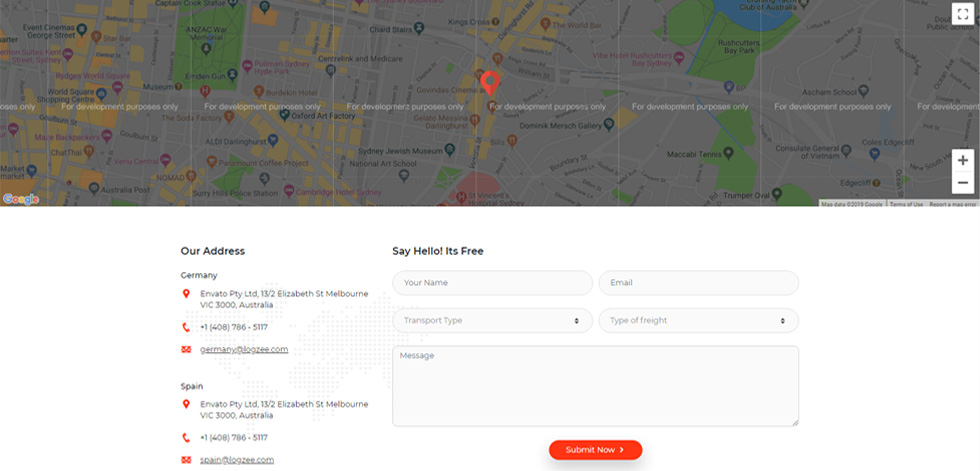
Task: Click Spain phone icon
Action: pos(186,437)
